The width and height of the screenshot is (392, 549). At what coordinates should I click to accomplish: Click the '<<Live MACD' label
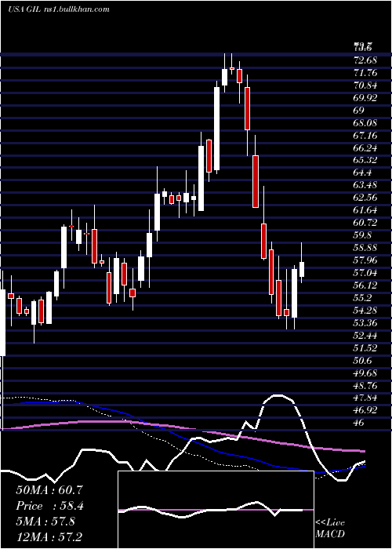(330, 528)
